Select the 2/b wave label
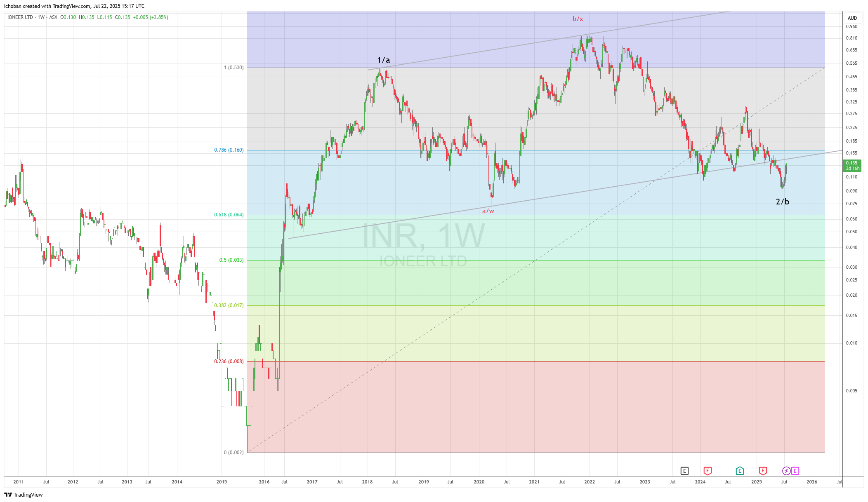Image resolution: width=868 pixels, height=502 pixels. coord(782,202)
